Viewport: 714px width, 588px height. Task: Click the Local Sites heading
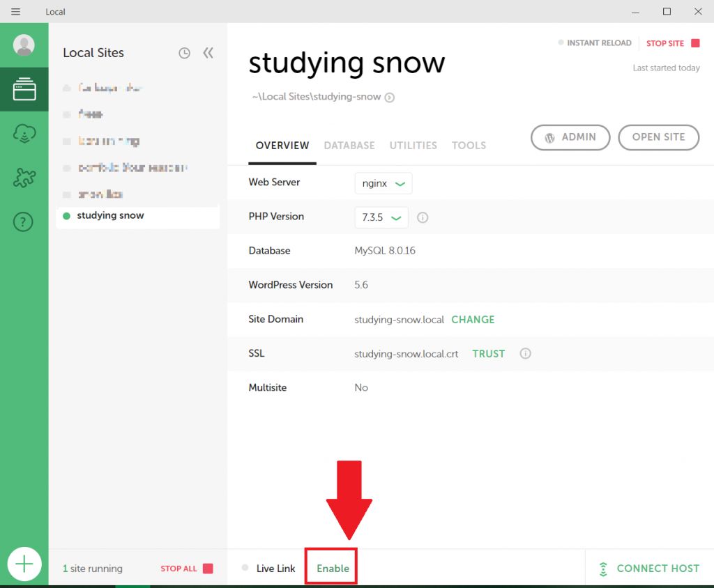point(93,53)
